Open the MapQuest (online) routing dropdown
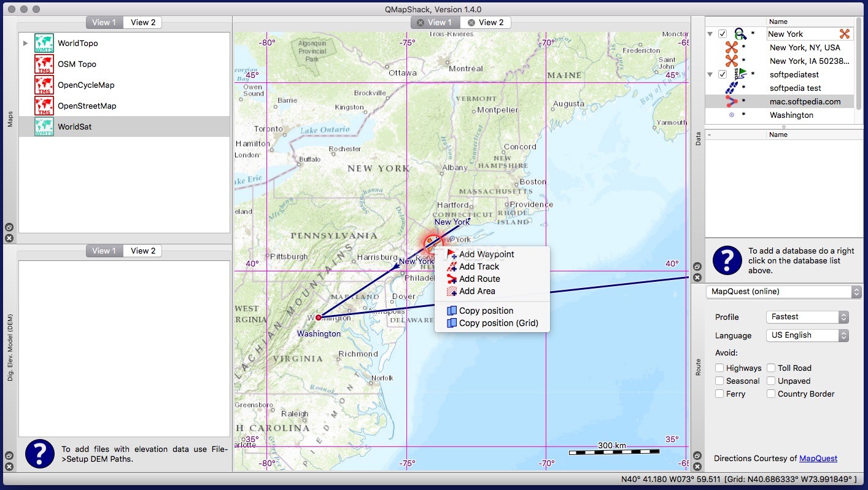This screenshot has height=490, width=868. pyautogui.click(x=783, y=292)
